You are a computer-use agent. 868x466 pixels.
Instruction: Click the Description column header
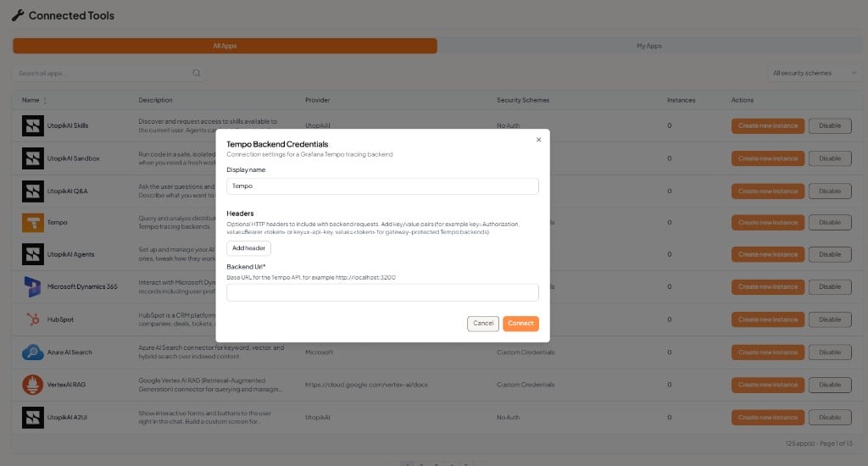pyautogui.click(x=156, y=100)
